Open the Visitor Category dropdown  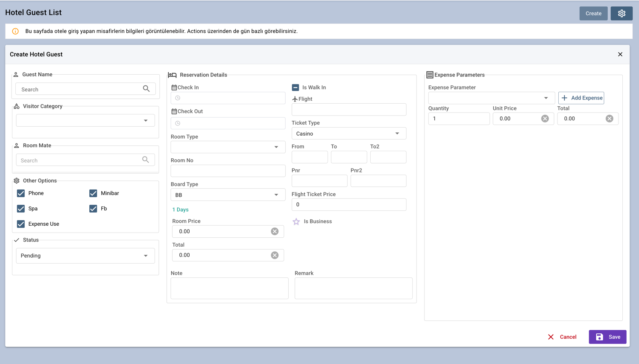click(x=85, y=120)
